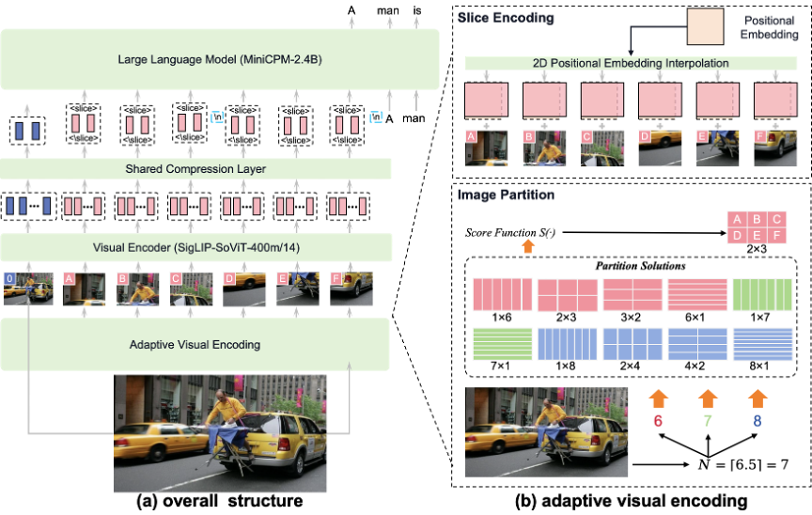Image resolution: width=812 pixels, height=515 pixels.
Task: Select slice thumbnail labeled 0 in encoder row
Action: tap(26, 289)
